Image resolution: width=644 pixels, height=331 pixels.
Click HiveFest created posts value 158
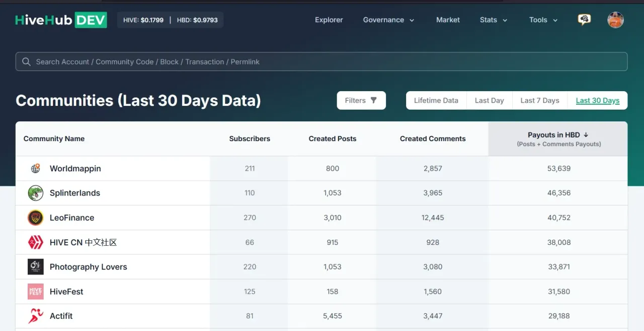[x=333, y=292]
